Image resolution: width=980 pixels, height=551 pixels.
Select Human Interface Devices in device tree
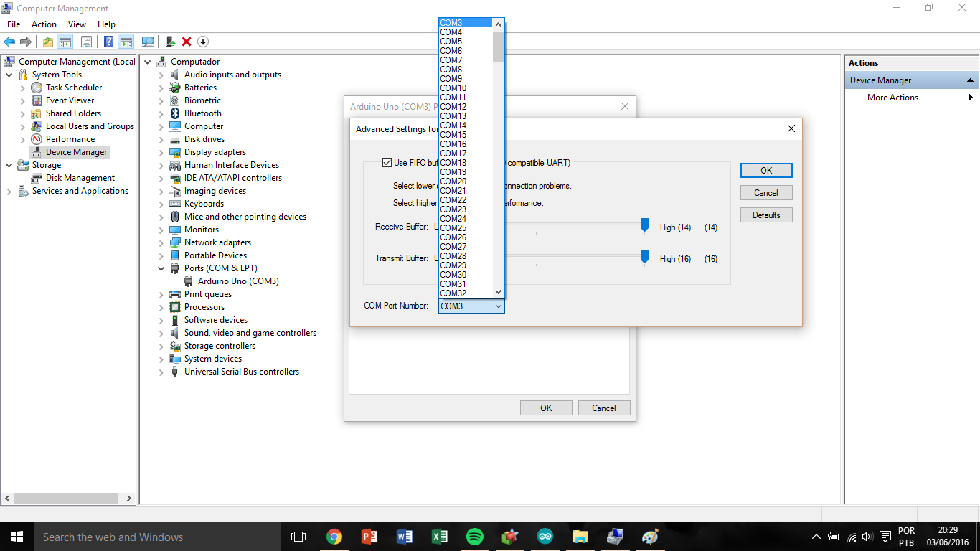coord(231,165)
